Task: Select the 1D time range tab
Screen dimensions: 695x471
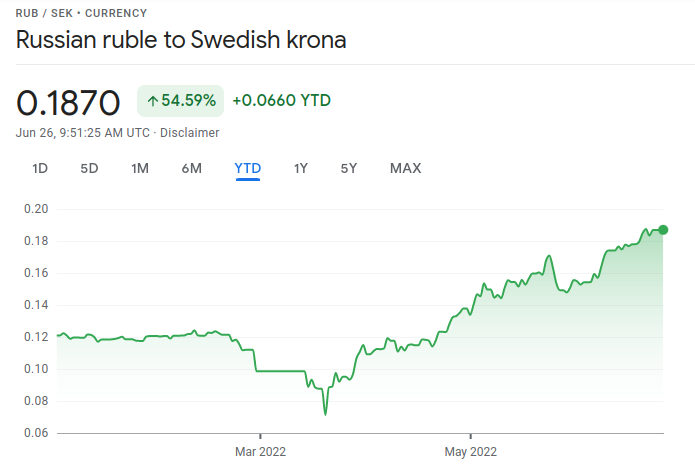Action: tap(40, 168)
